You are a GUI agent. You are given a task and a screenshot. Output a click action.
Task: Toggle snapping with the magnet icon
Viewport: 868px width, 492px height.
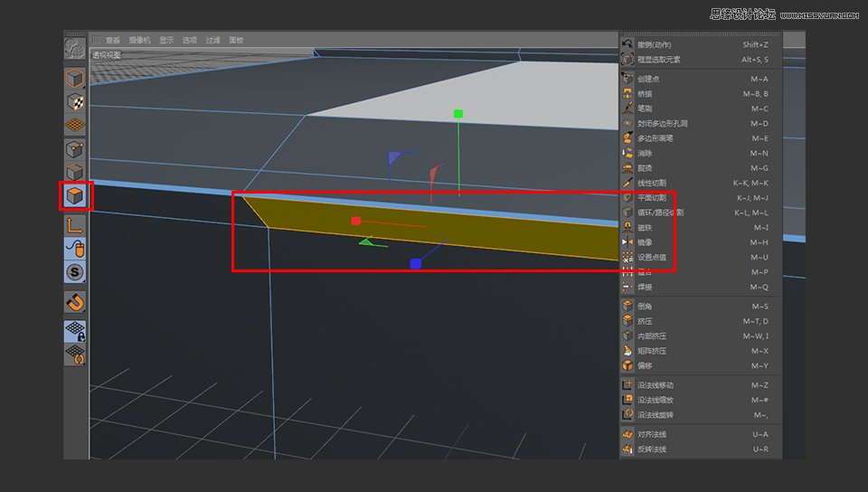[x=76, y=301]
